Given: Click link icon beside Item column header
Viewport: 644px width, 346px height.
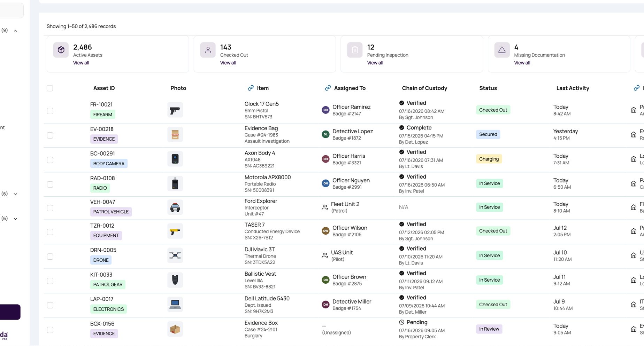Looking at the screenshot, I should pyautogui.click(x=251, y=88).
